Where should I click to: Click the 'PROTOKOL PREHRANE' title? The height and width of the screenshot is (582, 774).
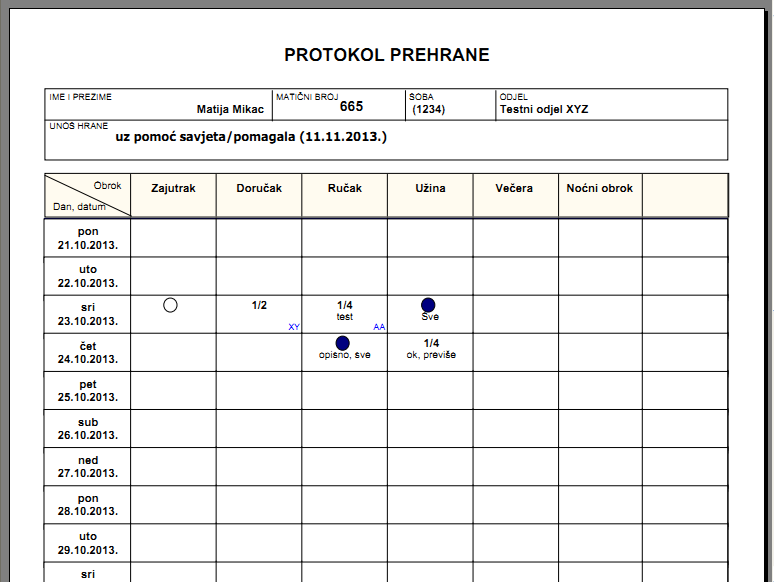(387, 55)
